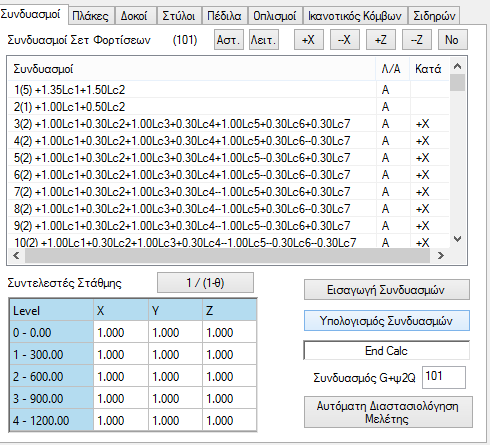This screenshot has height=445, width=490.
Task: Click the Λειτ. filter button
Action: 264,40
